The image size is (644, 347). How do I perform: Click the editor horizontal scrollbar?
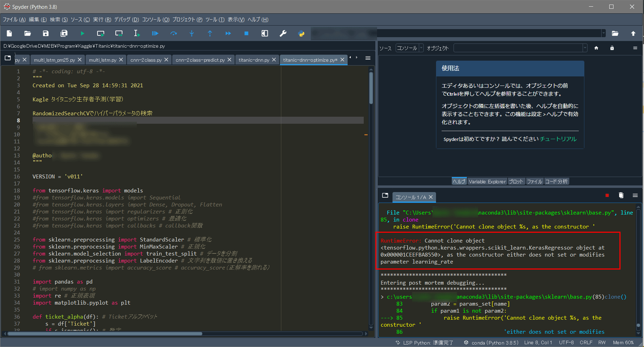[105, 334]
